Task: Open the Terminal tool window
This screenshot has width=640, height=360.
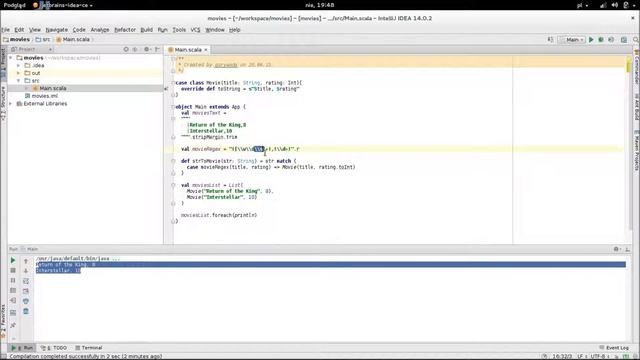Action: (89, 348)
